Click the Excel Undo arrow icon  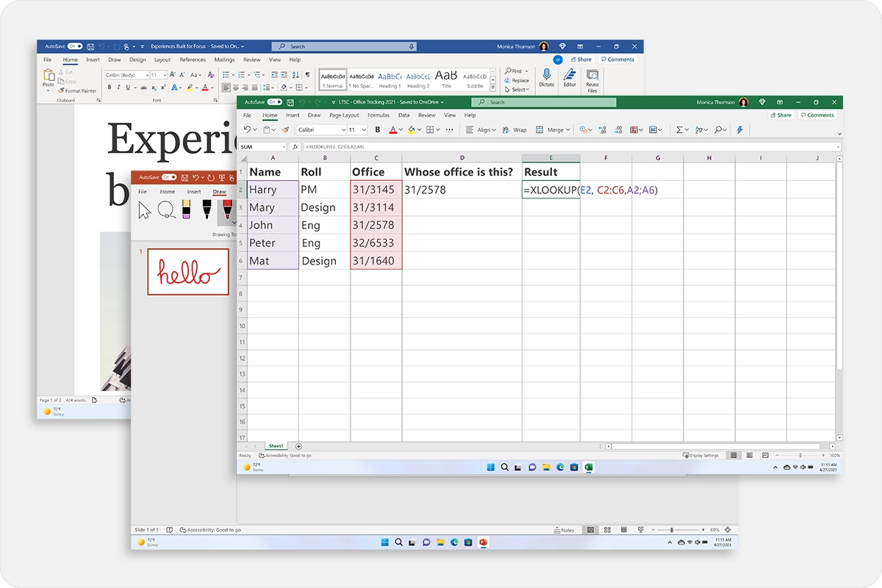point(248,129)
